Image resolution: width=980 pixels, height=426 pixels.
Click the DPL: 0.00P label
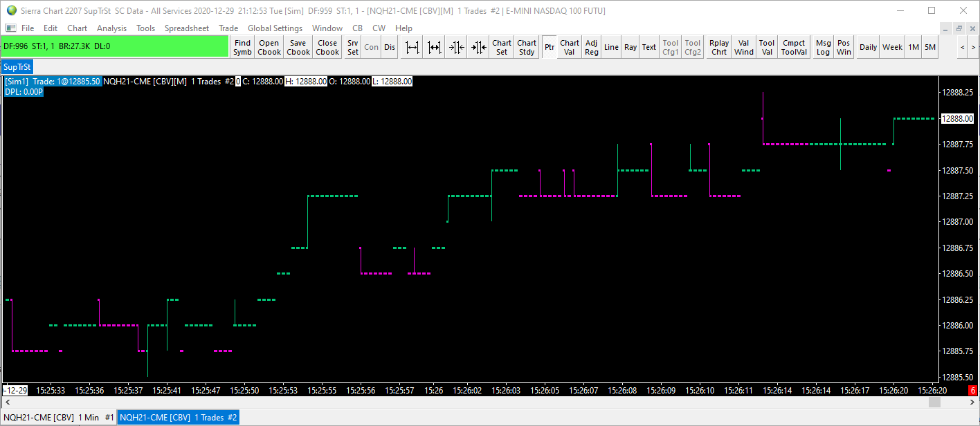pyautogui.click(x=24, y=92)
